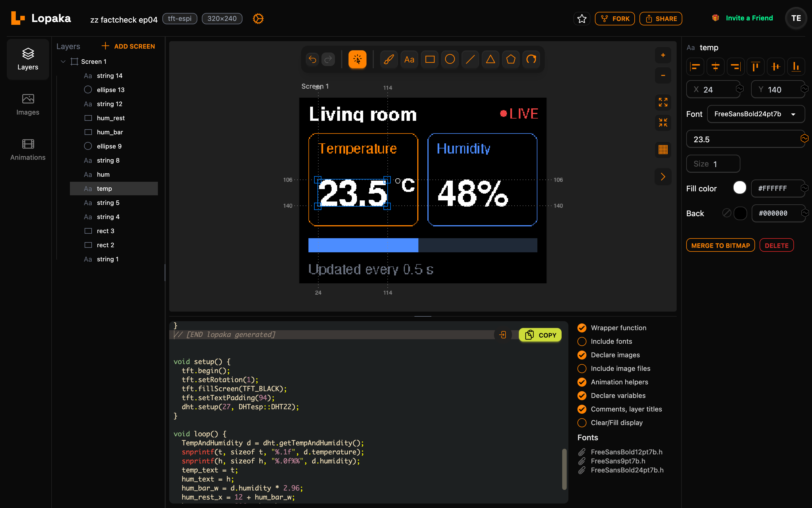Select the paint brush tool
The image size is (812, 508).
tap(389, 60)
